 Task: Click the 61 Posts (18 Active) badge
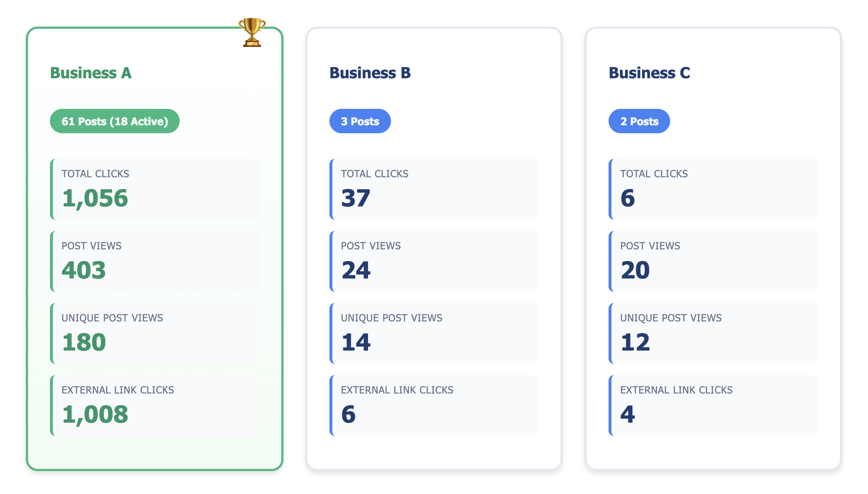[114, 121]
